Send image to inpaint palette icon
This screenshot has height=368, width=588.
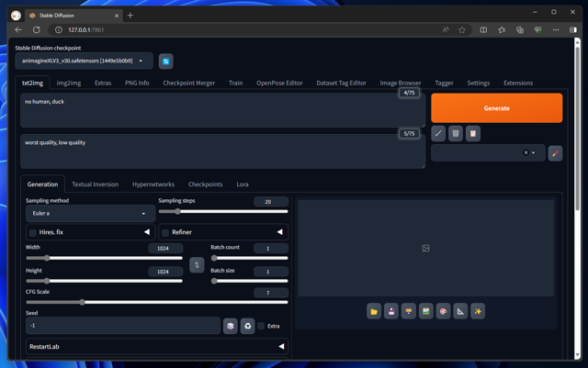(443, 311)
